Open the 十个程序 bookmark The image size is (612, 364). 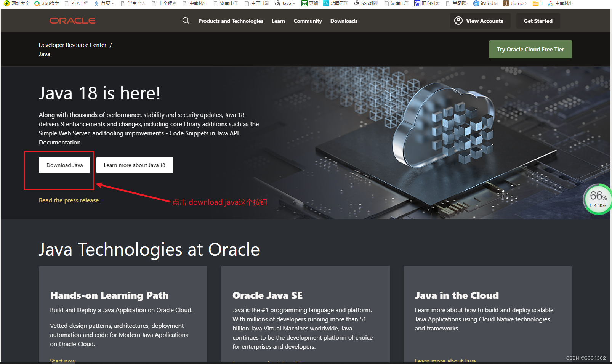(x=164, y=3)
